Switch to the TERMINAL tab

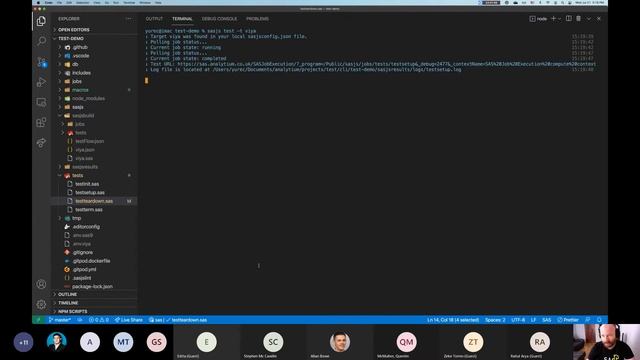click(182, 19)
